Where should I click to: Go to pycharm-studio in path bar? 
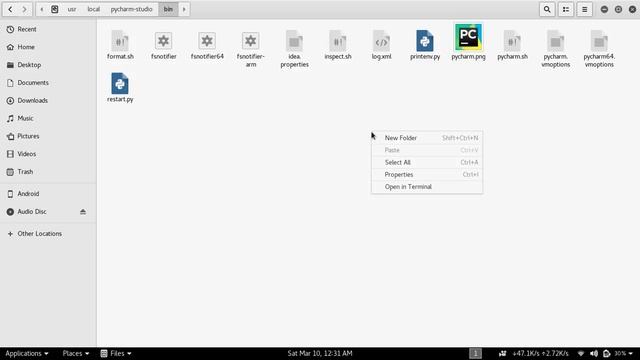tap(131, 9)
